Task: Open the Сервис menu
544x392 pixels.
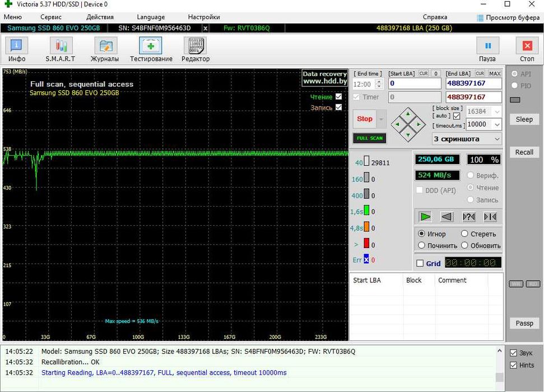Action: click(51, 17)
